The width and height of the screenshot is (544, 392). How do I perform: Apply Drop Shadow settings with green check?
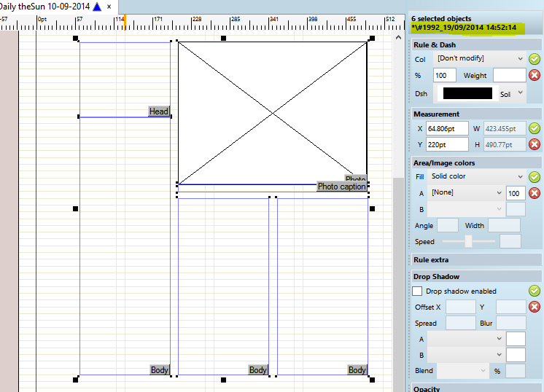[x=535, y=291]
